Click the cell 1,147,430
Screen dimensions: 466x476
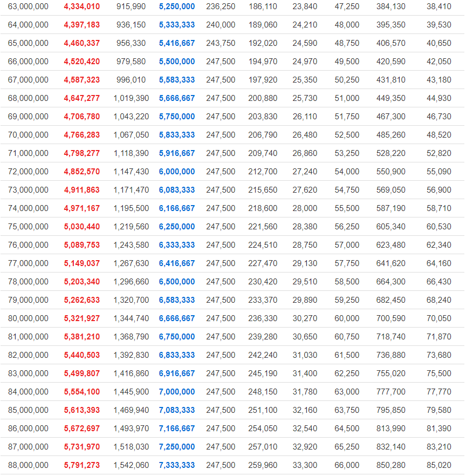tap(132, 172)
